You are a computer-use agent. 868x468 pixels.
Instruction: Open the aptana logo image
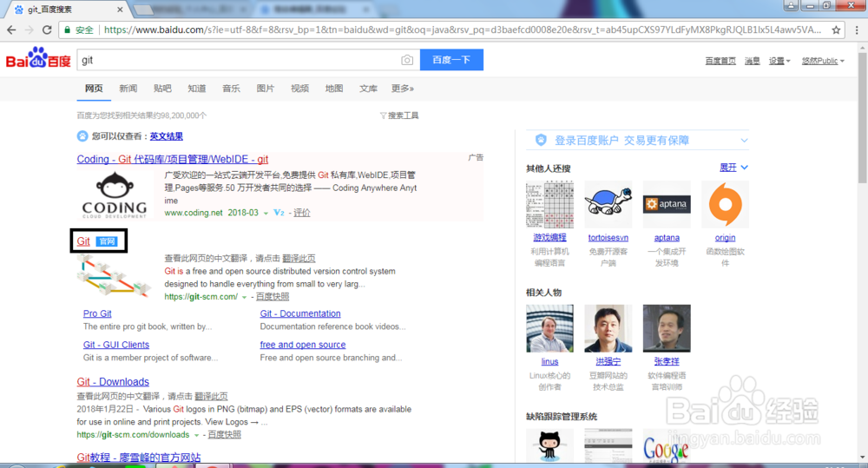point(667,204)
